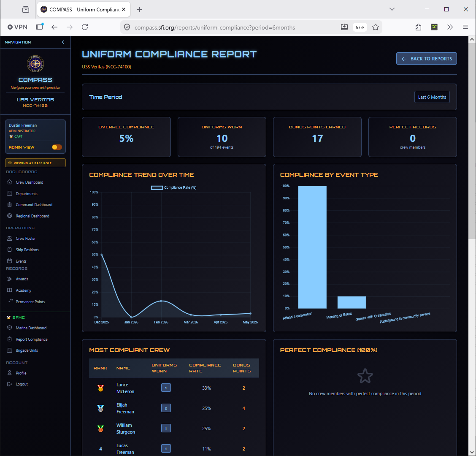Click the Attend a convention bar
The height and width of the screenshot is (456, 476).
coord(312,247)
